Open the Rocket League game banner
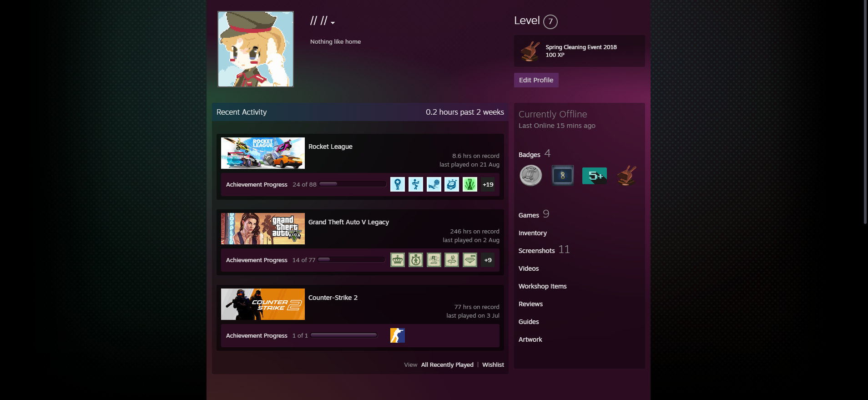Screen dimensions: 868x400 [263, 153]
